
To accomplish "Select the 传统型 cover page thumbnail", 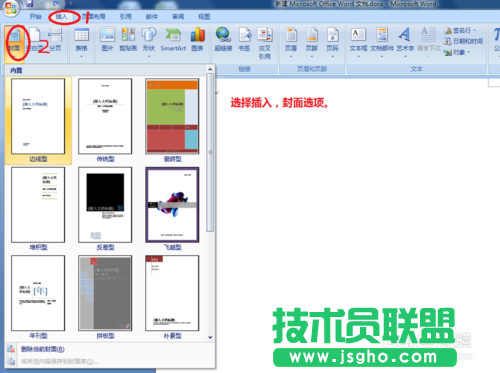I will 105,116.
